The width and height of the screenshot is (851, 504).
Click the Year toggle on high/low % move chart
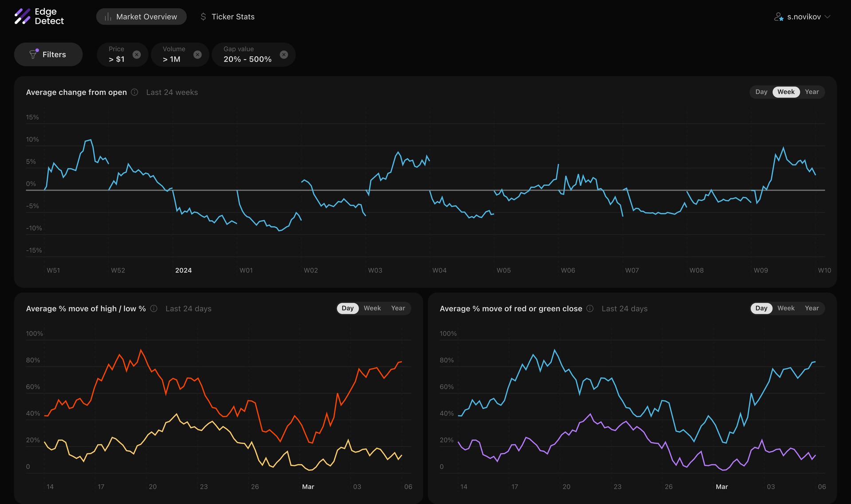pos(398,309)
